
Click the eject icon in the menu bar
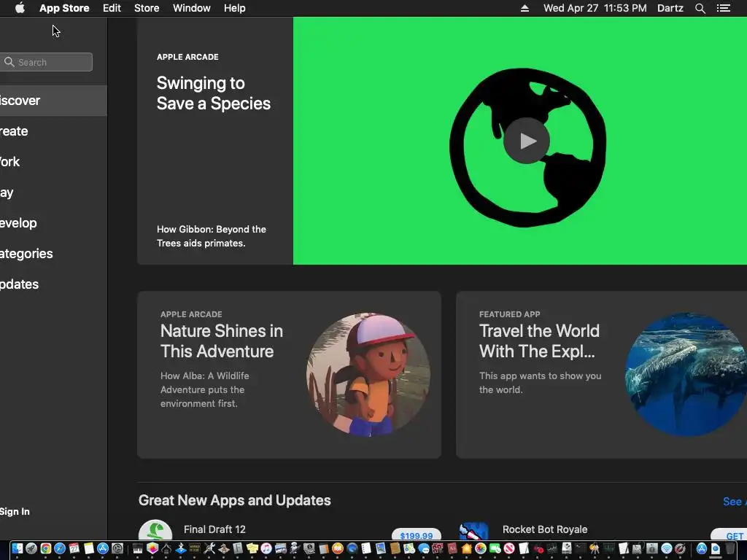pyautogui.click(x=525, y=8)
